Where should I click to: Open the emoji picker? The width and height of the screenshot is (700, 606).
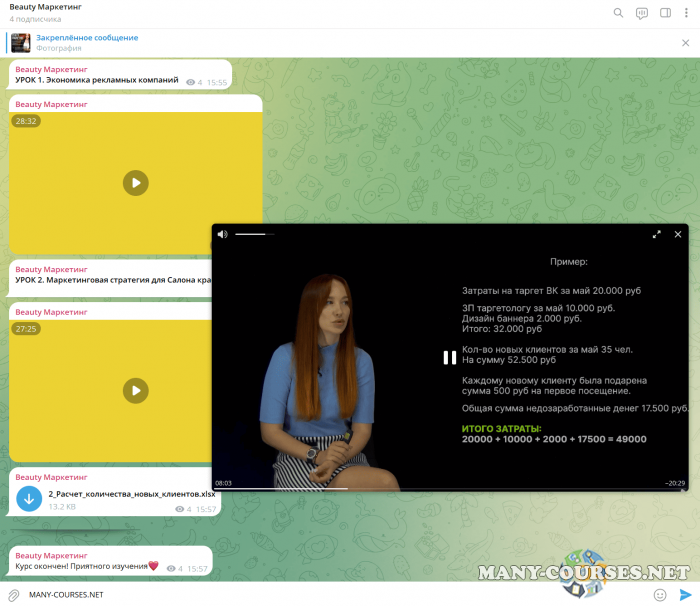(x=660, y=595)
